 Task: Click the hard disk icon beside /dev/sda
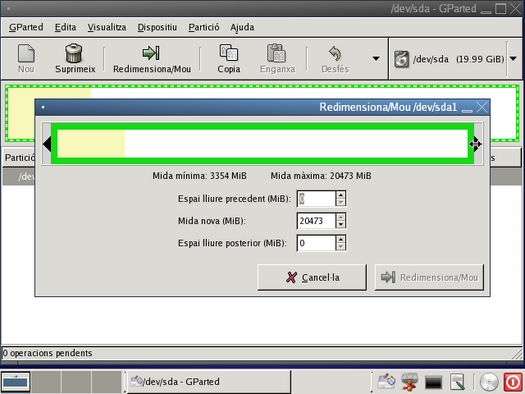coord(401,59)
